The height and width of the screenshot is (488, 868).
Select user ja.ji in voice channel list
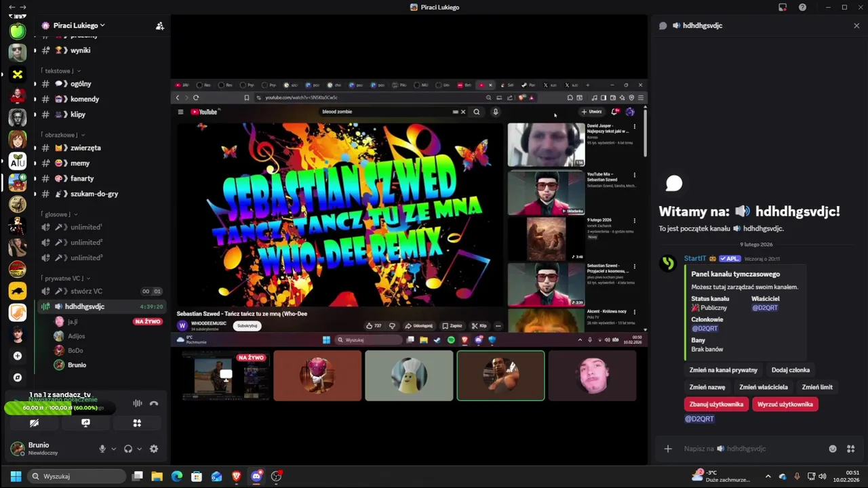point(72,322)
